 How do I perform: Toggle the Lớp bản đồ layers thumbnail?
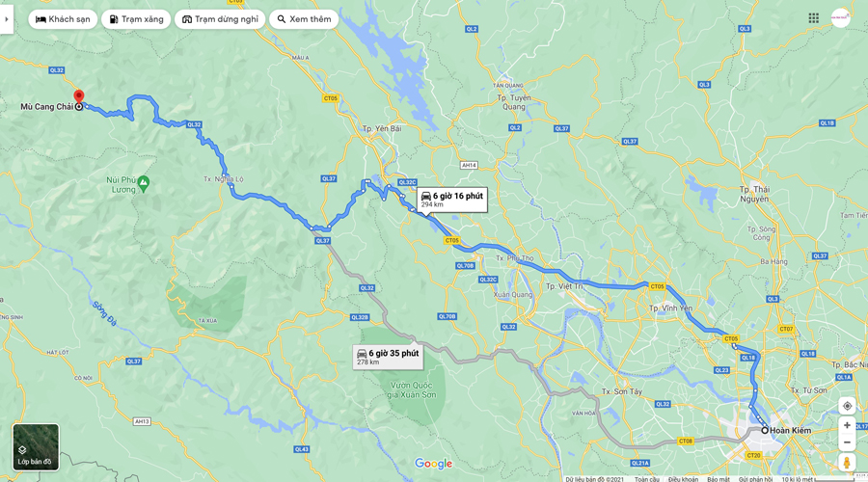(x=36, y=447)
